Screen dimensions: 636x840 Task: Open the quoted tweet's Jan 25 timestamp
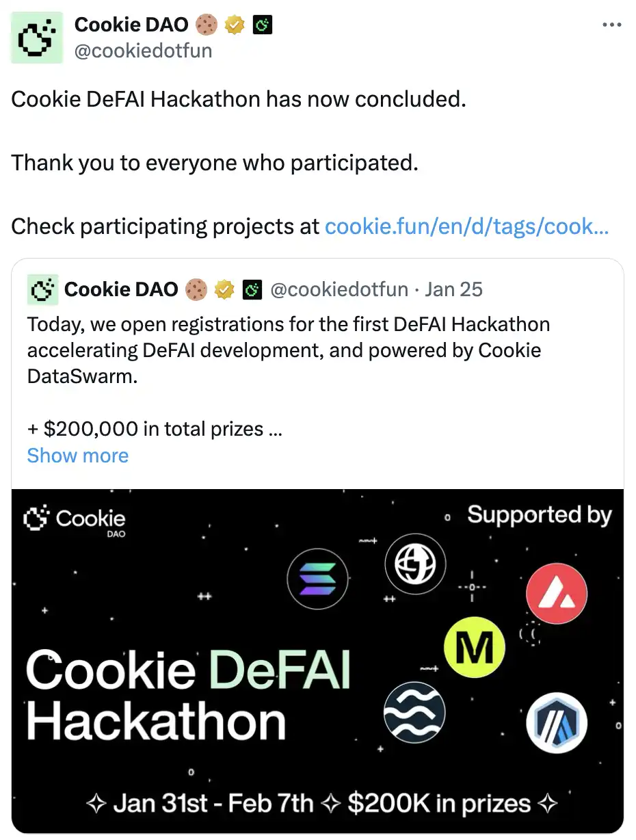point(453,289)
